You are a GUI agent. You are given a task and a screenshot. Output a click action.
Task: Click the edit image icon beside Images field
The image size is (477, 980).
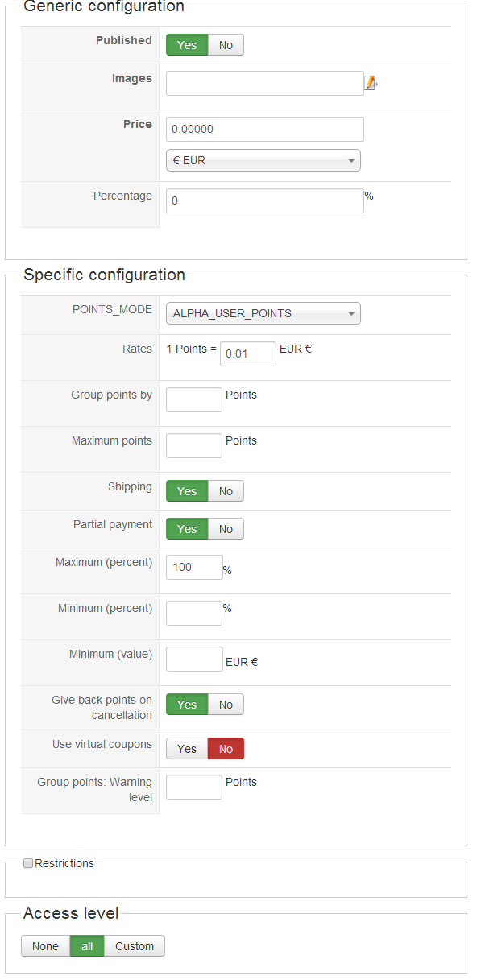click(x=371, y=83)
